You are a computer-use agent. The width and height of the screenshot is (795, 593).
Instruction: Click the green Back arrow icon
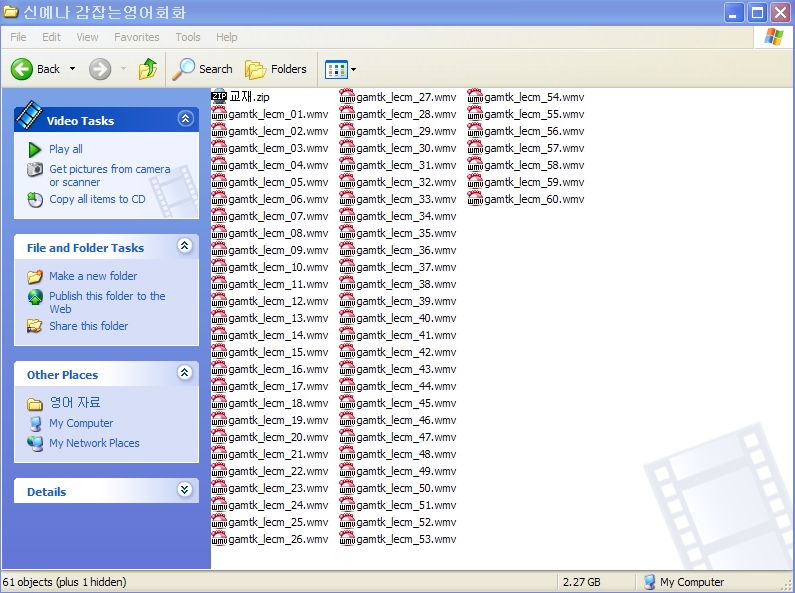(x=22, y=69)
